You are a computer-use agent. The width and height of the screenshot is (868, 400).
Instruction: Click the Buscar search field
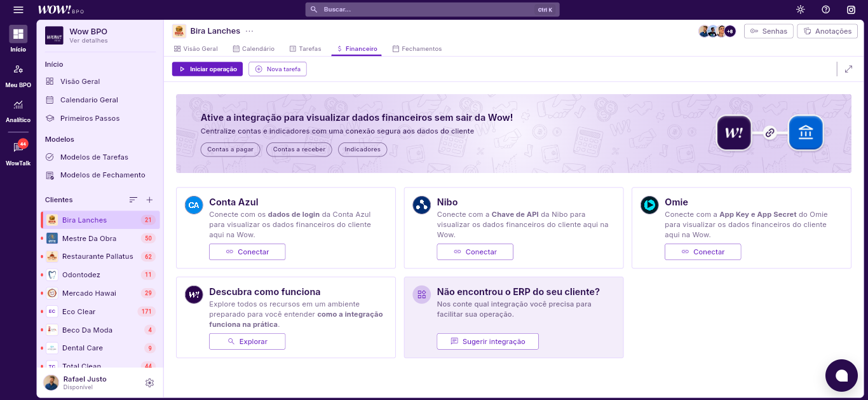point(432,10)
